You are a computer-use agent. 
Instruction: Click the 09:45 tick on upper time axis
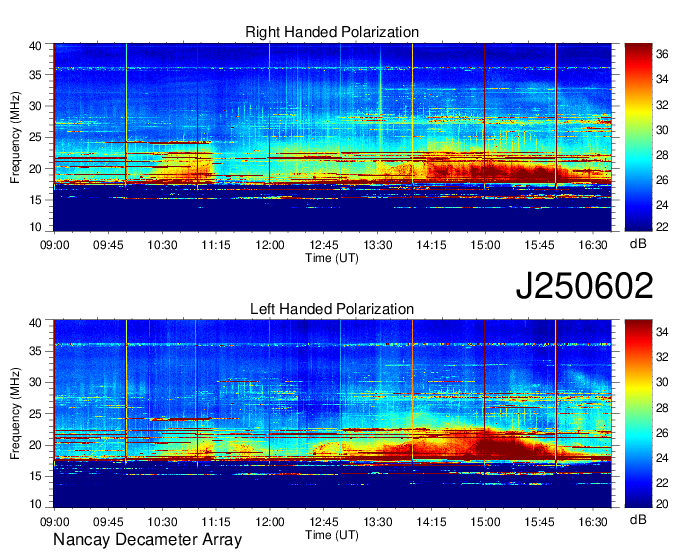point(108,245)
